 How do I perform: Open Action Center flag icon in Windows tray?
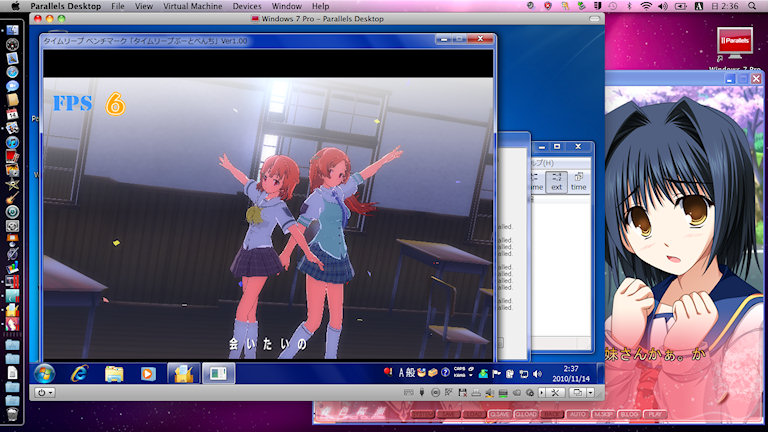point(497,374)
